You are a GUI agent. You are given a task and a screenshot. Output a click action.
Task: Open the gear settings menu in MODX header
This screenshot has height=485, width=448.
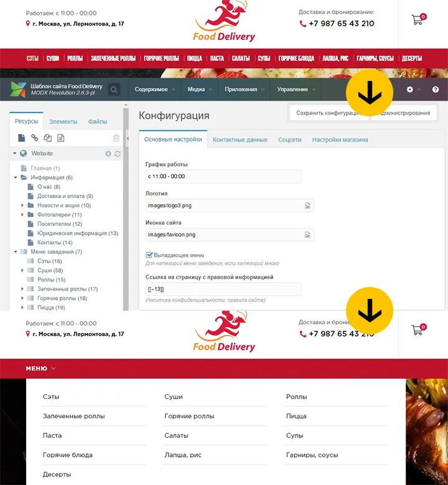pyautogui.click(x=409, y=90)
